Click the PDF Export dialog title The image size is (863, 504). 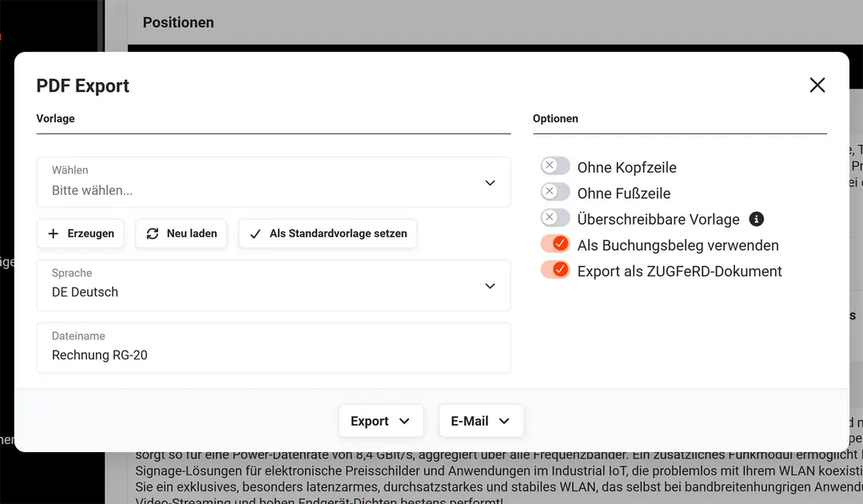click(x=82, y=85)
